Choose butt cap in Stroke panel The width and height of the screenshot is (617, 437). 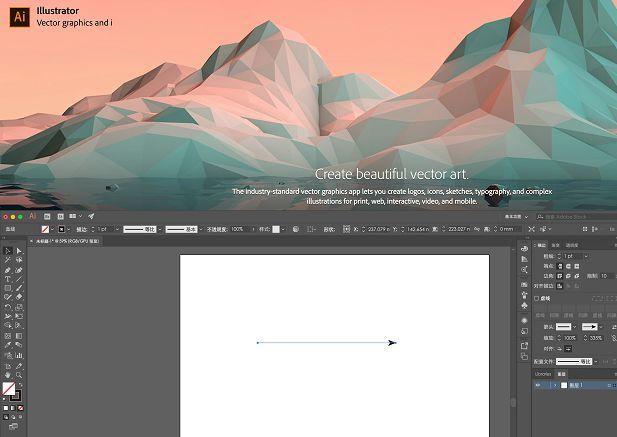[x=560, y=266]
